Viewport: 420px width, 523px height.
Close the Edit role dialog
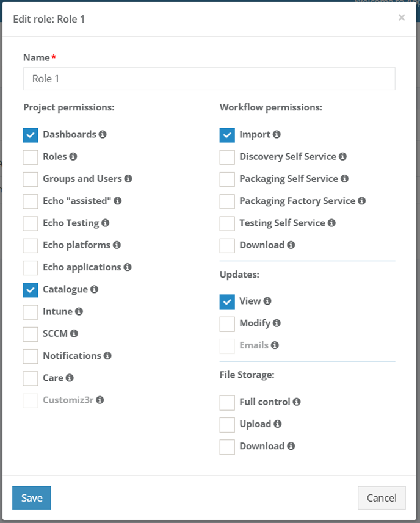tap(402, 18)
